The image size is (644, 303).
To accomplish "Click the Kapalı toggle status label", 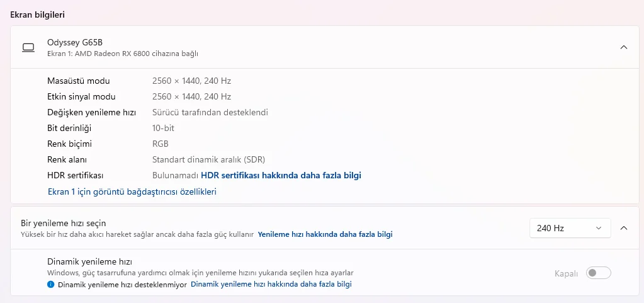I will (x=567, y=273).
